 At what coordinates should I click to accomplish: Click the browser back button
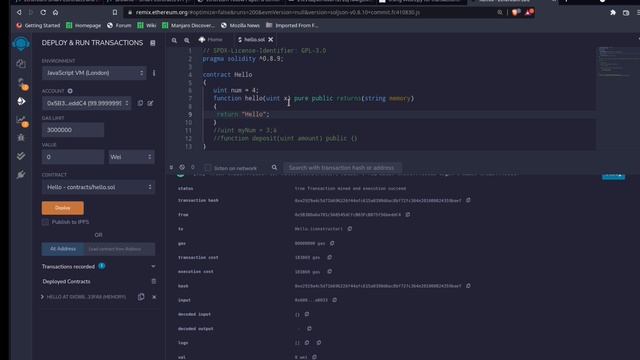point(19,12)
